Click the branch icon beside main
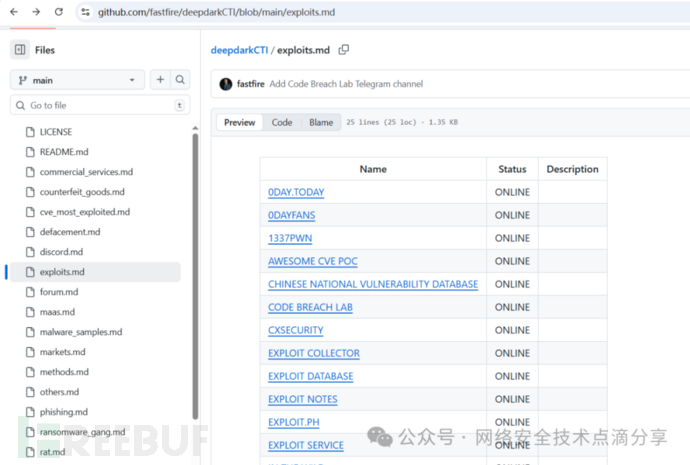 point(22,81)
